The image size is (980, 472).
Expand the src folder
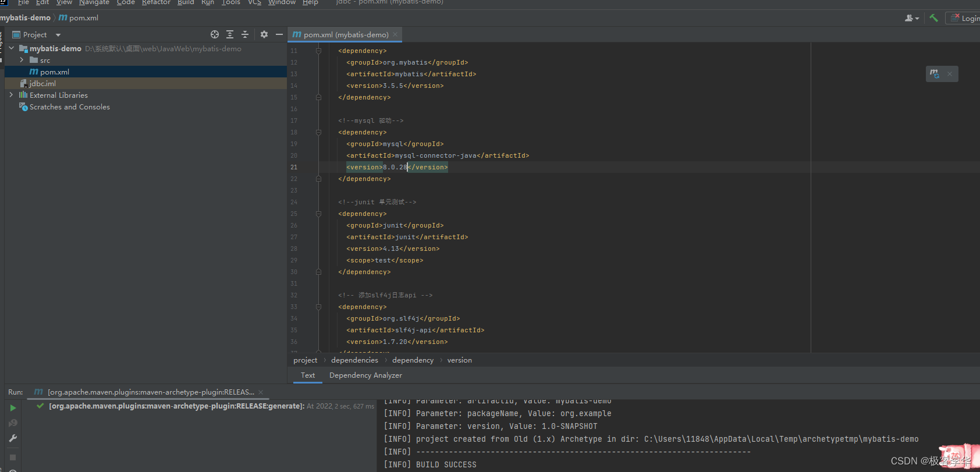coord(22,60)
